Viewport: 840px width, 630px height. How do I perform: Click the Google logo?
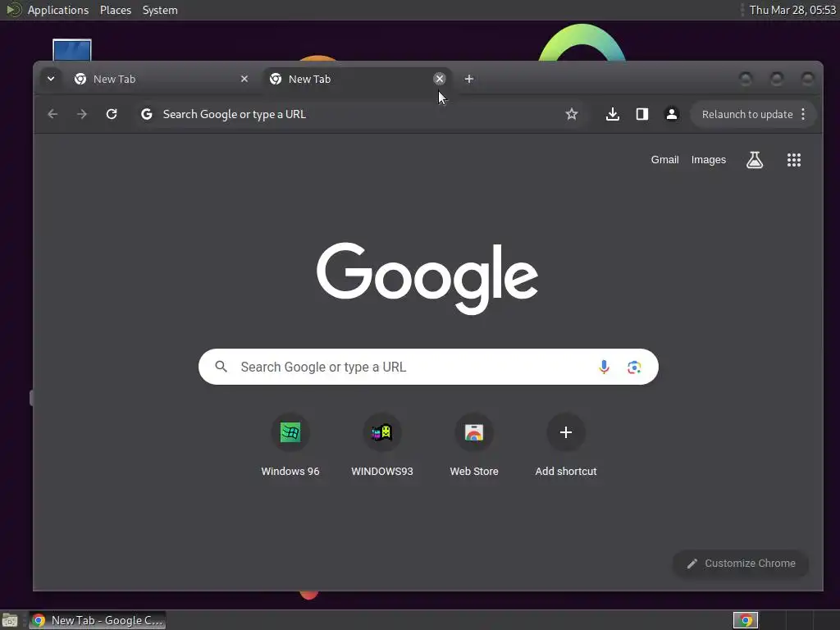[x=427, y=277]
